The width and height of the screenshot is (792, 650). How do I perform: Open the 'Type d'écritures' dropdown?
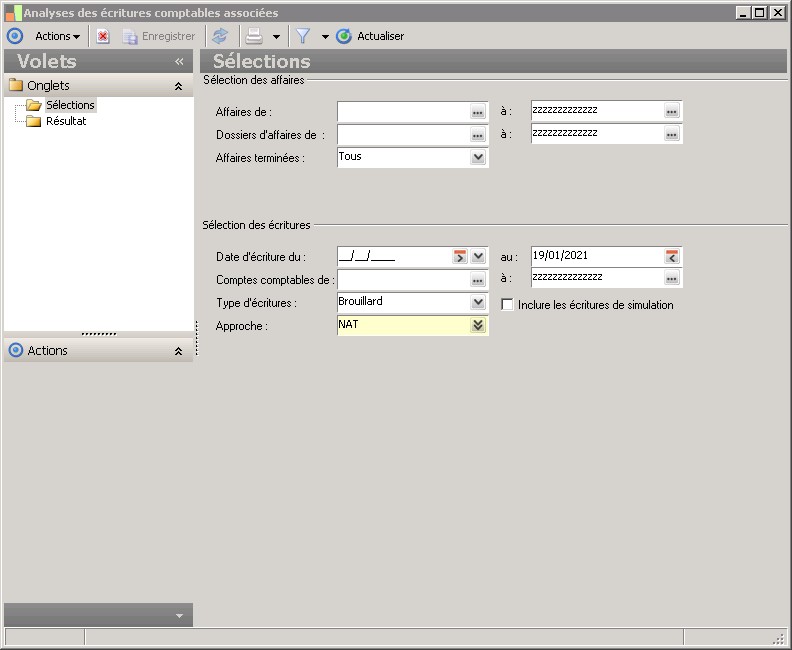click(x=478, y=303)
